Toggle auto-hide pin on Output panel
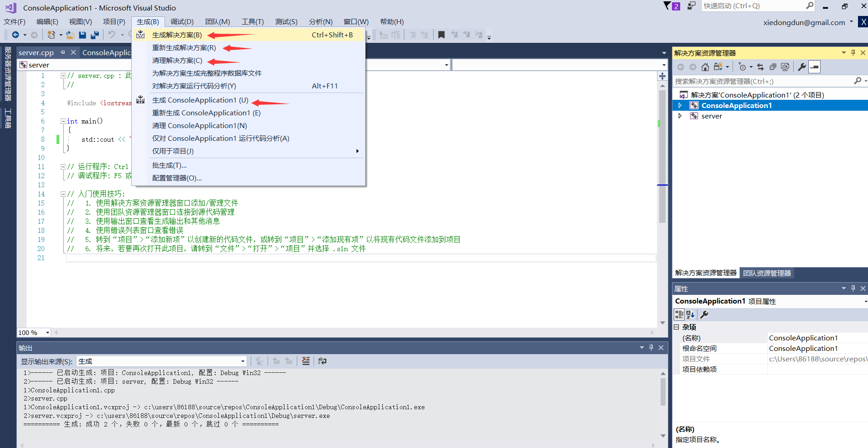868x448 pixels. tap(651, 348)
